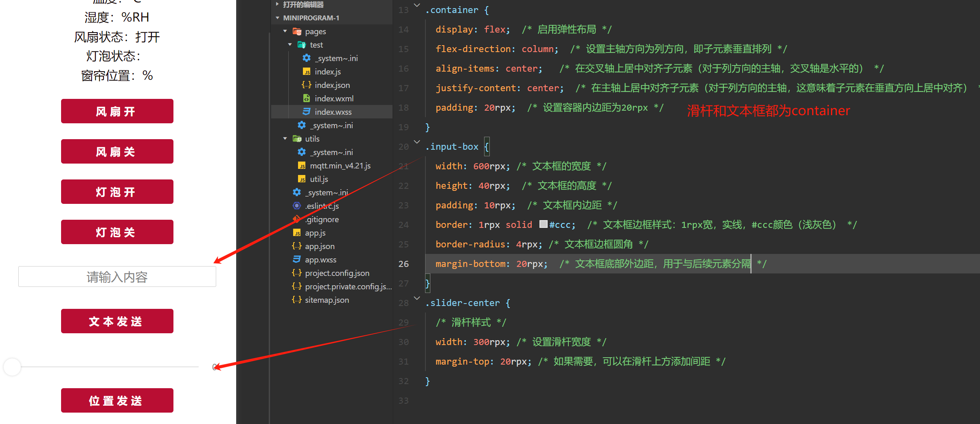Screen dimensions: 980x424
Task: Click the mqtt.min_v4.21.js file icon
Action: pyautogui.click(x=302, y=166)
